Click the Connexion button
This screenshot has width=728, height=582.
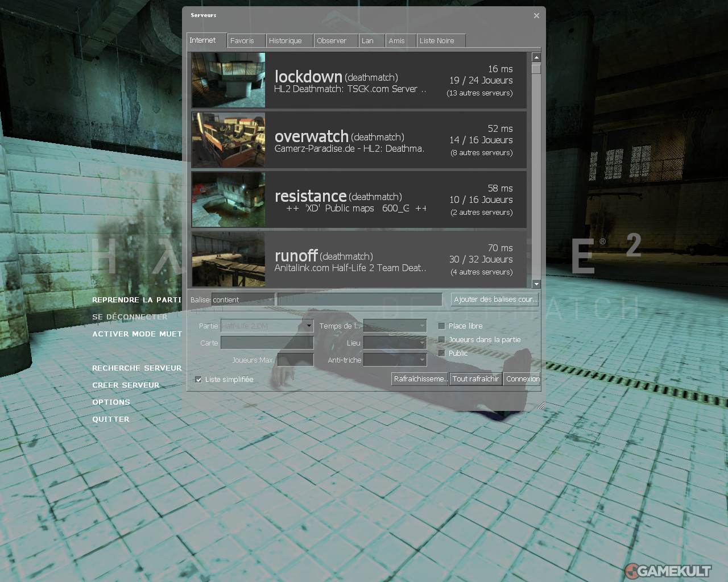pos(522,379)
